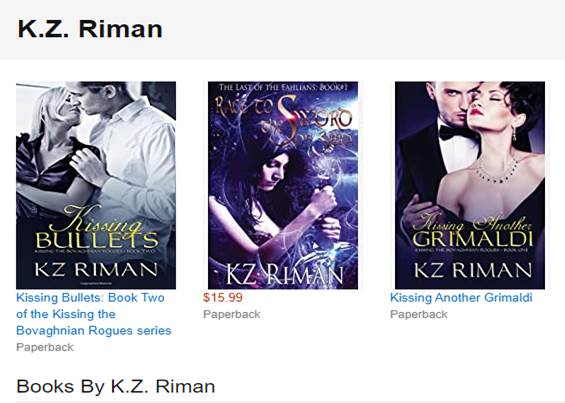Click the $15.99 price
This screenshot has width=565, height=403.
point(223,298)
